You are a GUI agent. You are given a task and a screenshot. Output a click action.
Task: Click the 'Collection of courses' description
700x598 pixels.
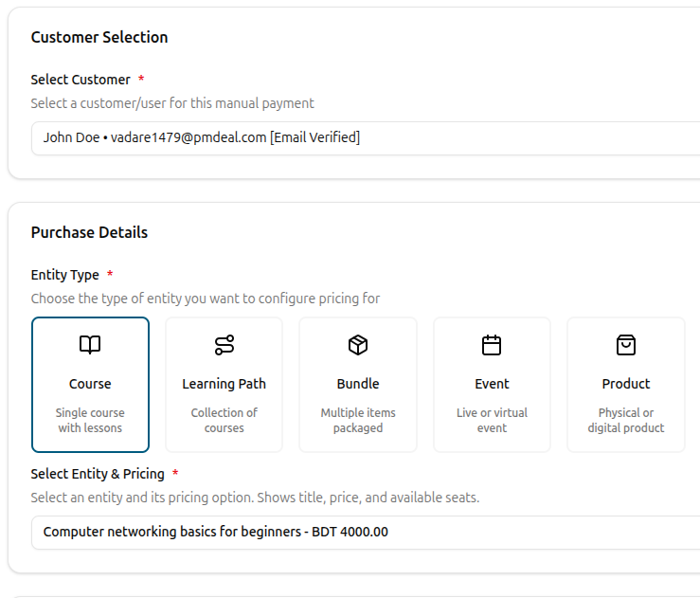(x=224, y=420)
